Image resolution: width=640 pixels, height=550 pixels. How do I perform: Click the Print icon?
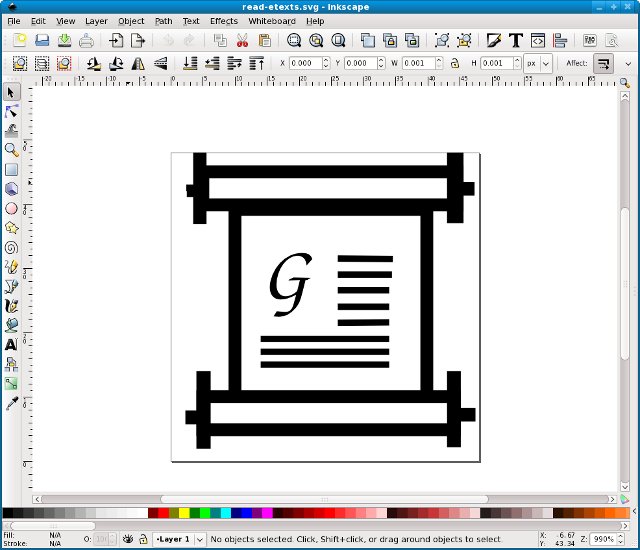pos(87,40)
